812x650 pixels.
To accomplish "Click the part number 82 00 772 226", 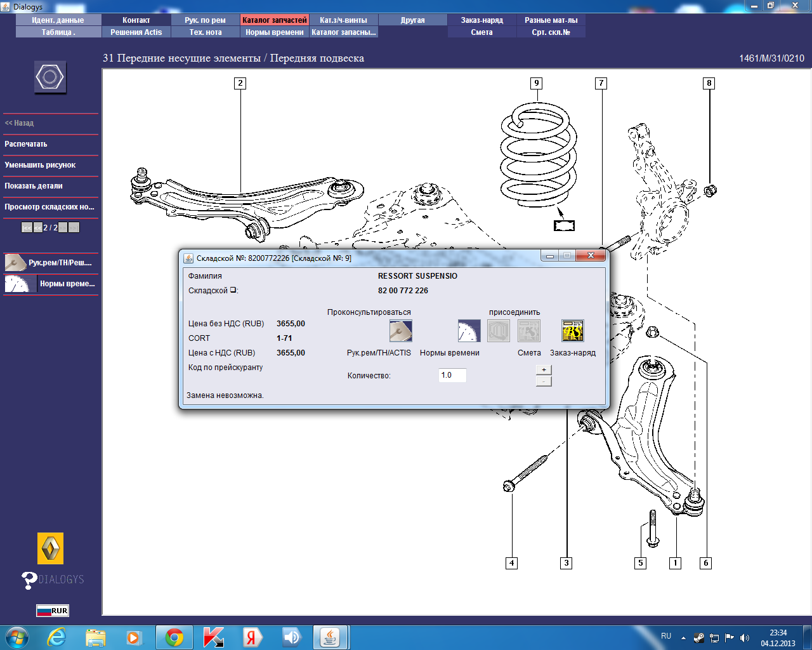I will 403,291.
